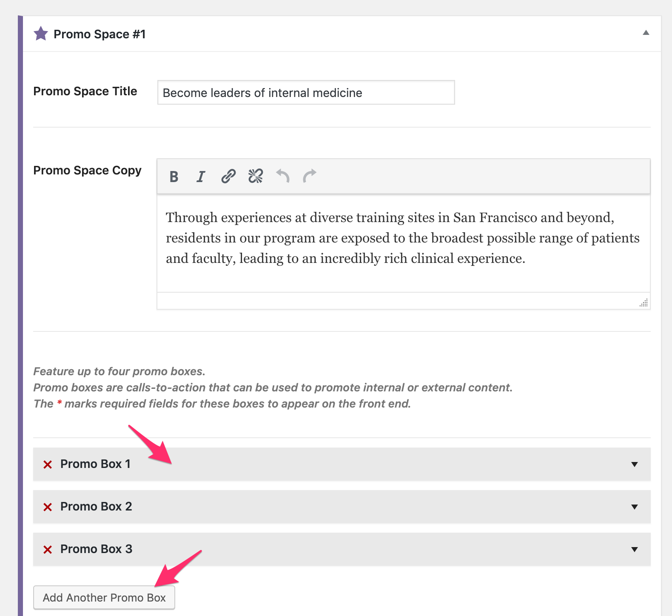
Task: Click Add Another Promo Box button
Action: pos(104,598)
